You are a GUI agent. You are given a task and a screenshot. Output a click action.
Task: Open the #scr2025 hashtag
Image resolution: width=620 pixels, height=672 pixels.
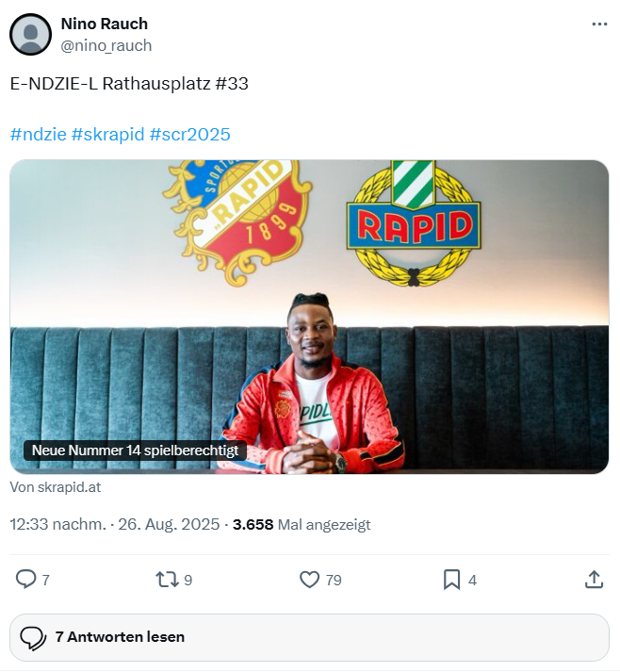click(x=189, y=135)
